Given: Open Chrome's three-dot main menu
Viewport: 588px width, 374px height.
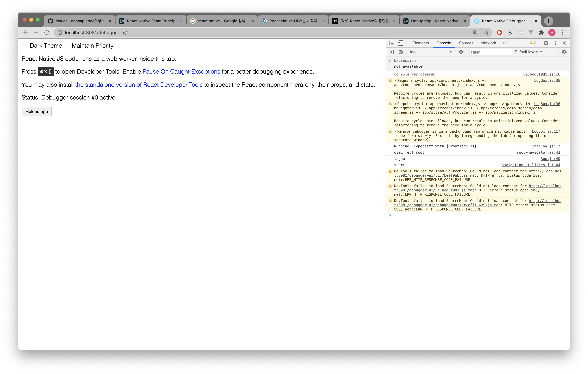Looking at the screenshot, I should [x=562, y=33].
